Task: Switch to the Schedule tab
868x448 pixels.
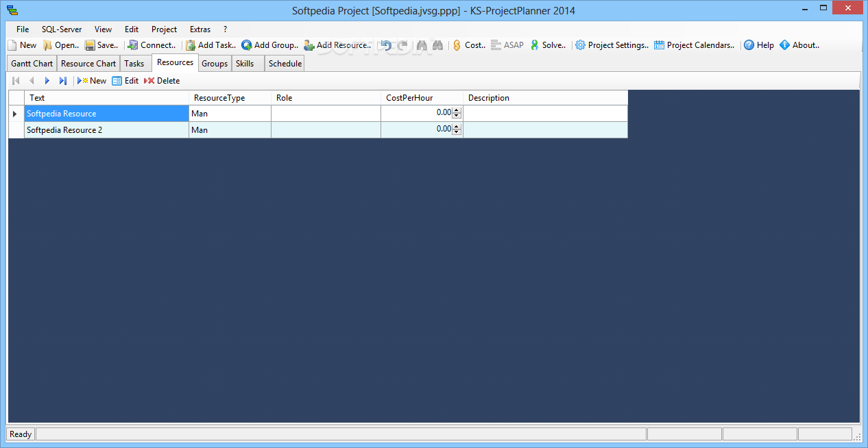Action: 285,64
